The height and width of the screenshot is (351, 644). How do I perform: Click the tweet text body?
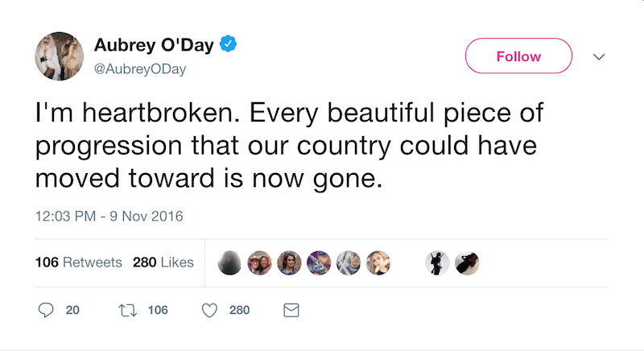click(x=290, y=146)
